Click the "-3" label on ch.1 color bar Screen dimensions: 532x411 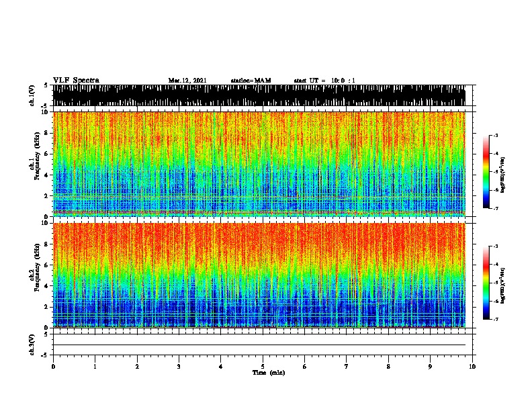tap(495, 135)
